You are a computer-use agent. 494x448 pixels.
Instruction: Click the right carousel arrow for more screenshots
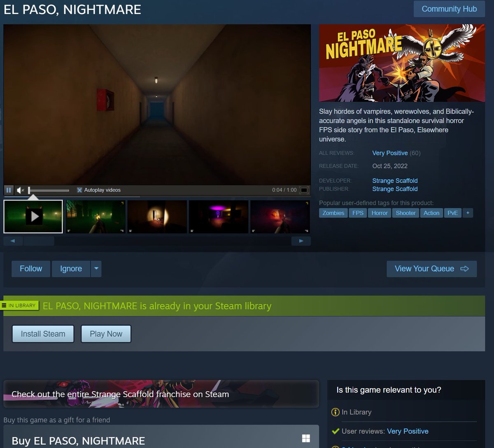[301, 241]
